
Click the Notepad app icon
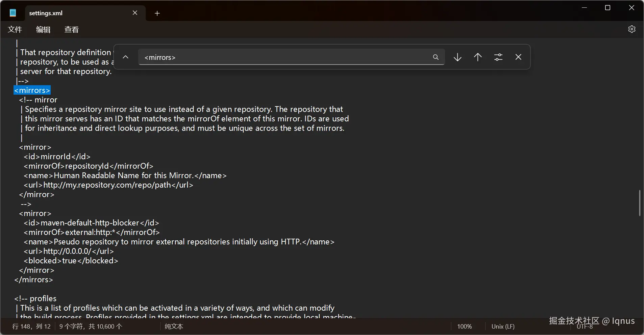(x=13, y=13)
